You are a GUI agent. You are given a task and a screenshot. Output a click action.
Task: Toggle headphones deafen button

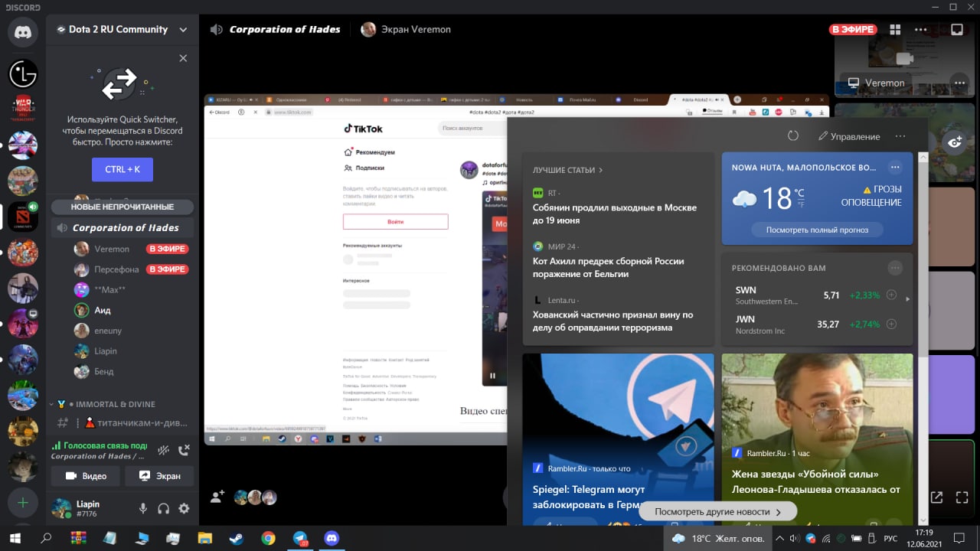(163, 508)
